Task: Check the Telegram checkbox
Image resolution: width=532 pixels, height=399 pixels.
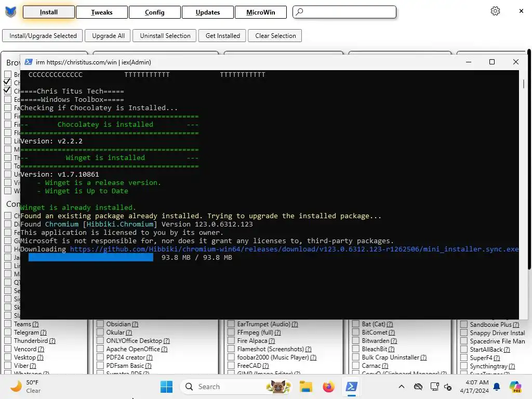Action: click(x=8, y=332)
